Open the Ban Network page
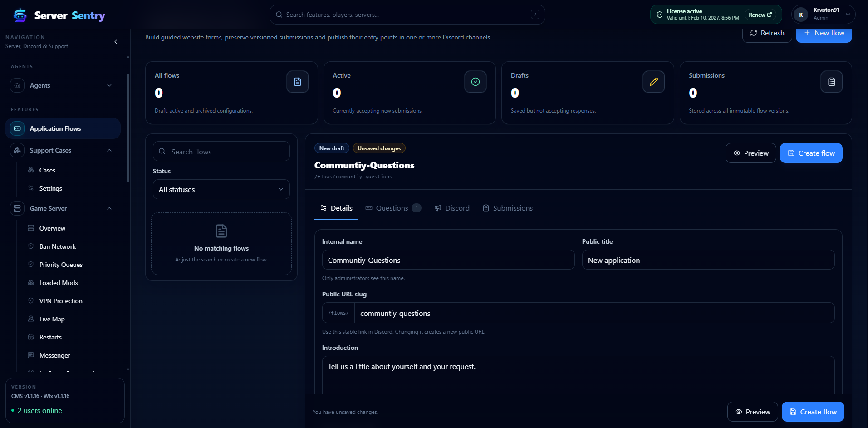 point(57,246)
